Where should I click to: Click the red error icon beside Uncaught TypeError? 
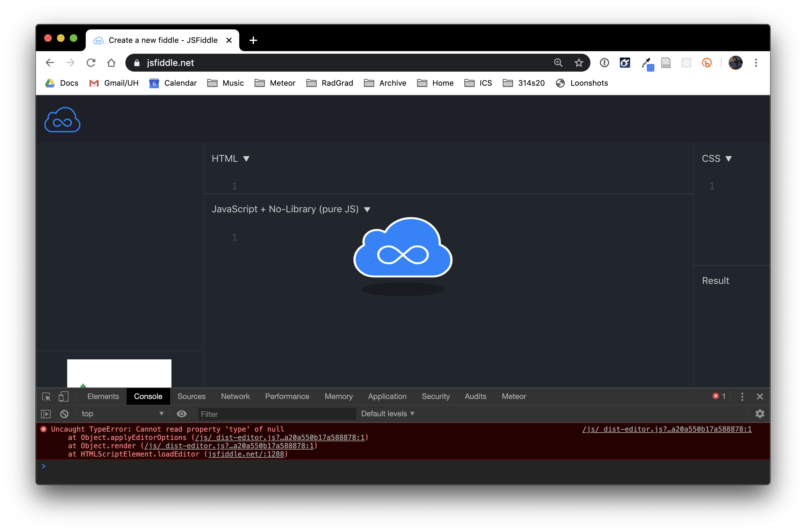tap(43, 429)
